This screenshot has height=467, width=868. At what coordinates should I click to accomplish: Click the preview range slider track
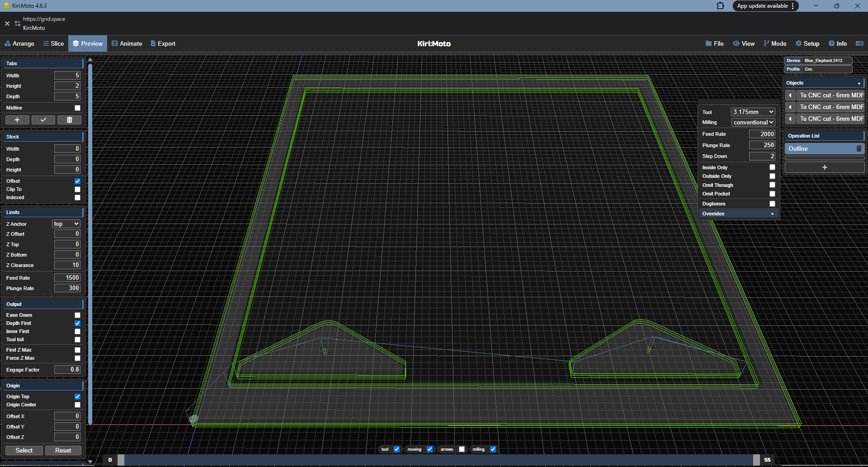tap(439, 460)
